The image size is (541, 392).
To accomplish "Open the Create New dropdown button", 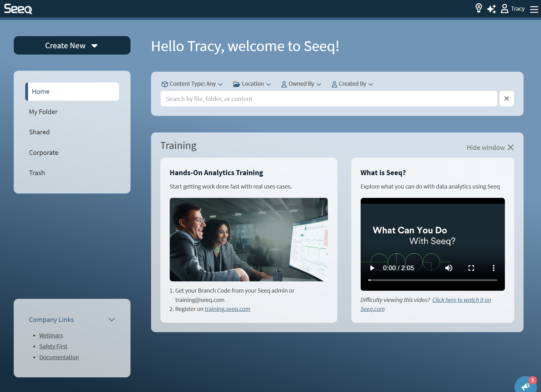I will coord(72,45).
